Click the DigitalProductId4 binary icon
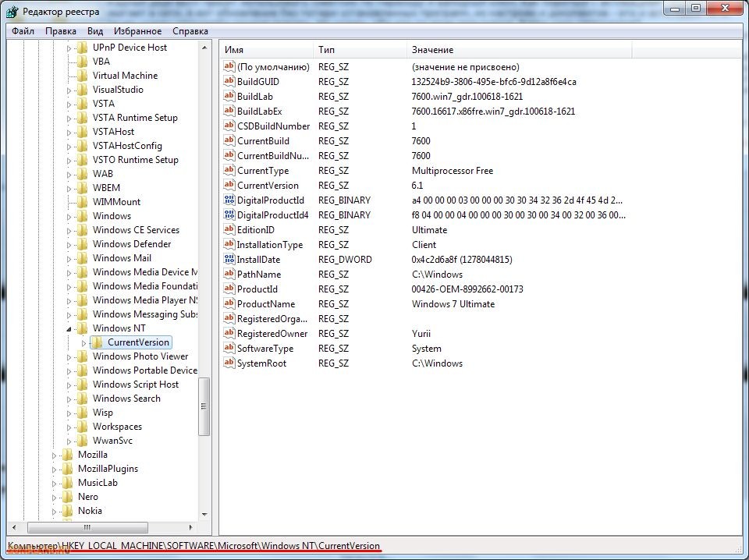This screenshot has width=749, height=560. point(229,214)
